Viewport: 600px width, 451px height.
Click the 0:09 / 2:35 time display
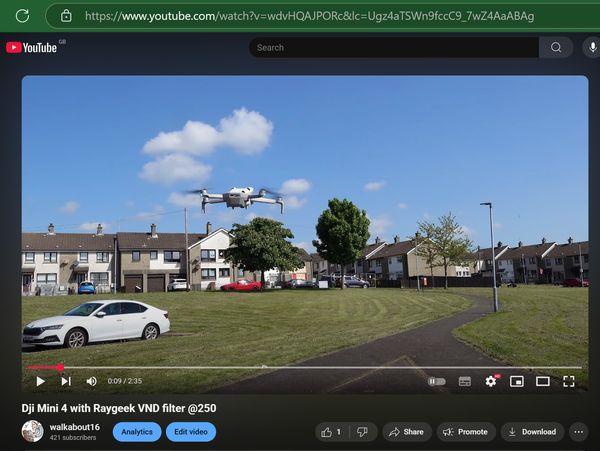[x=125, y=381]
